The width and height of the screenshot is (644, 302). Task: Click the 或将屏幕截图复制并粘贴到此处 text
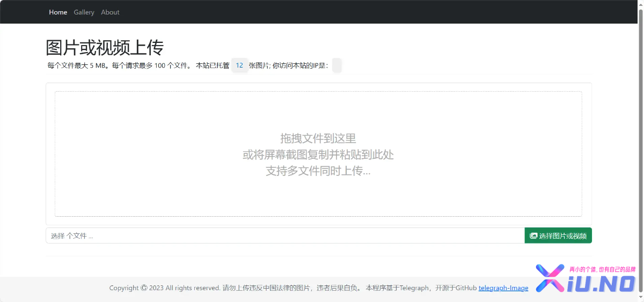318,155
